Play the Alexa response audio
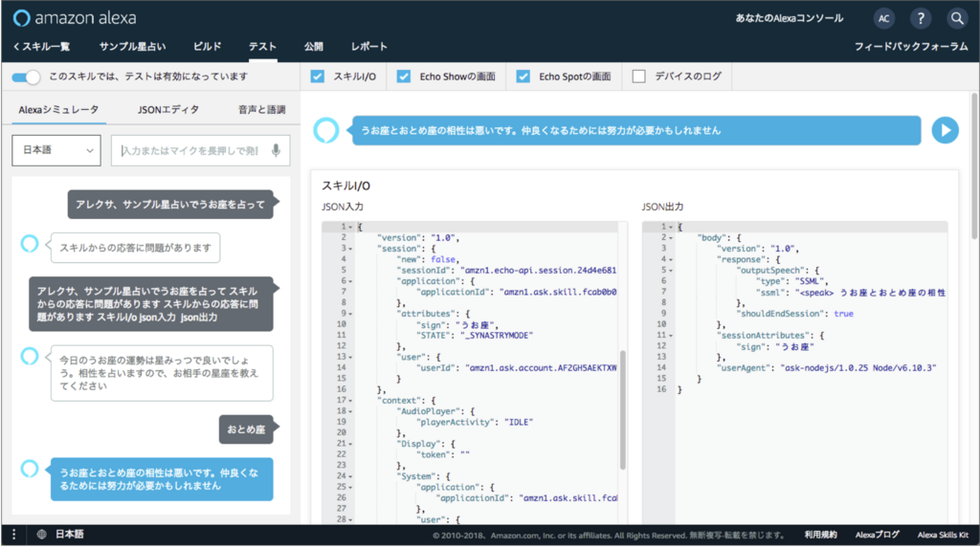980x549 pixels. 945,130
